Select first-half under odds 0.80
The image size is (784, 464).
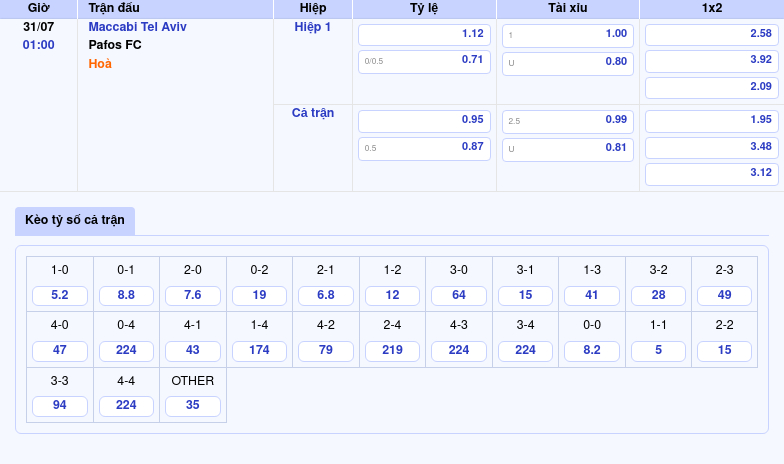click(567, 61)
